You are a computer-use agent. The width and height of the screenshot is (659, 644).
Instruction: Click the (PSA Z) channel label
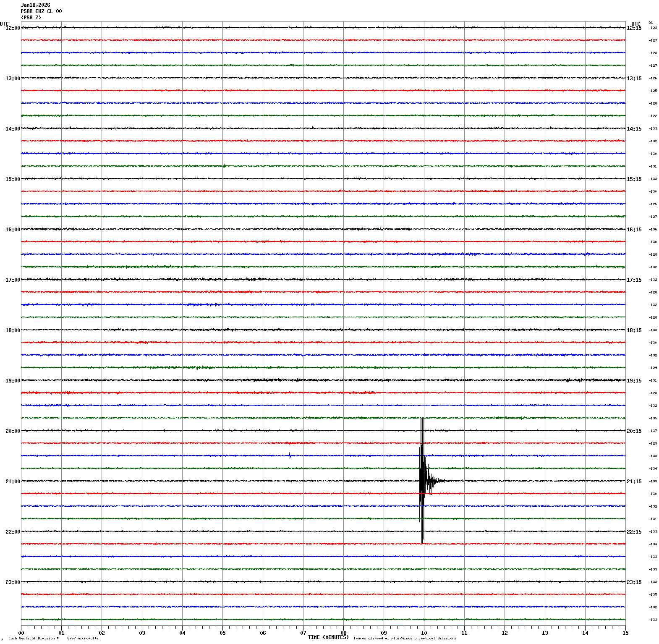point(31,18)
